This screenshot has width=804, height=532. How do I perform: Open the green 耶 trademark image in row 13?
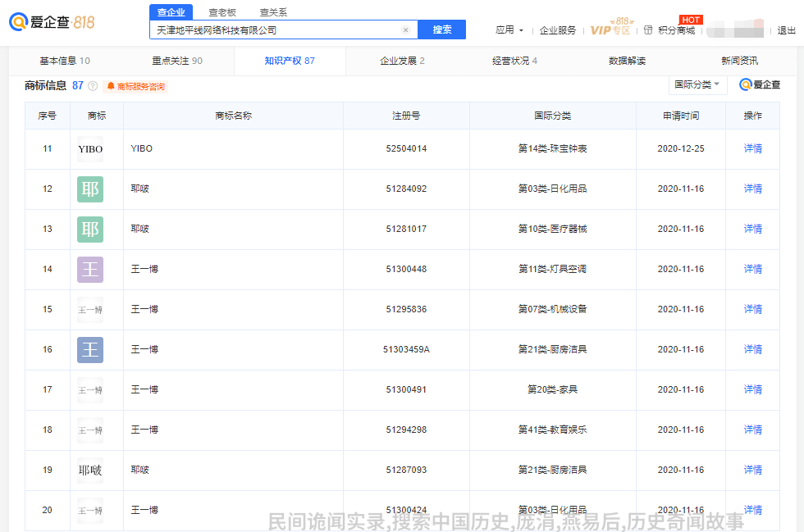[x=90, y=229]
